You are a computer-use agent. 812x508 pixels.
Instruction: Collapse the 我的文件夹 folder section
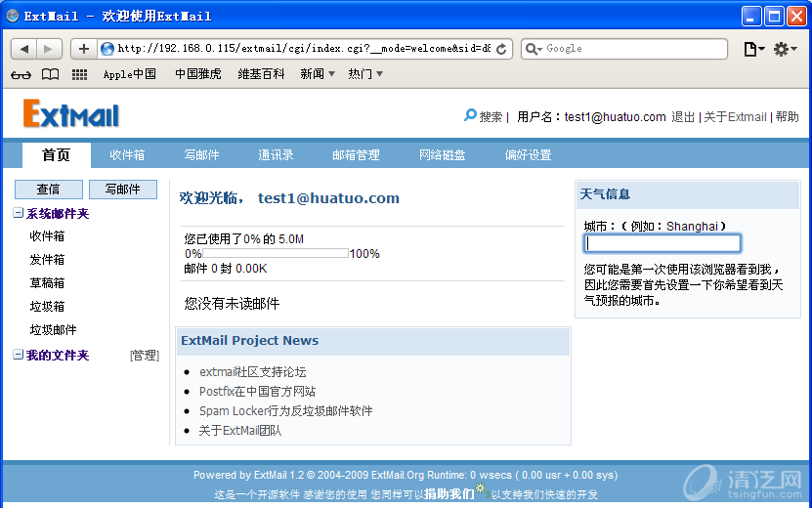[19, 356]
